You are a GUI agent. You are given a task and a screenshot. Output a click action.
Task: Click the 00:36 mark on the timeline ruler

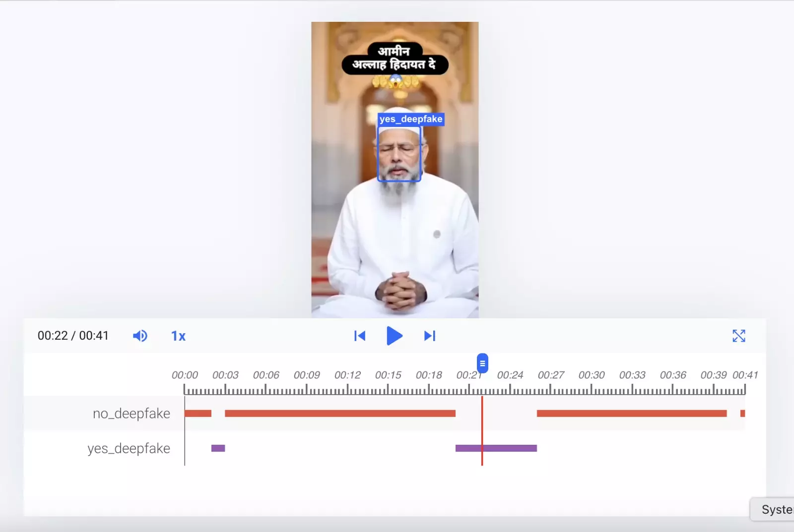coord(673,375)
